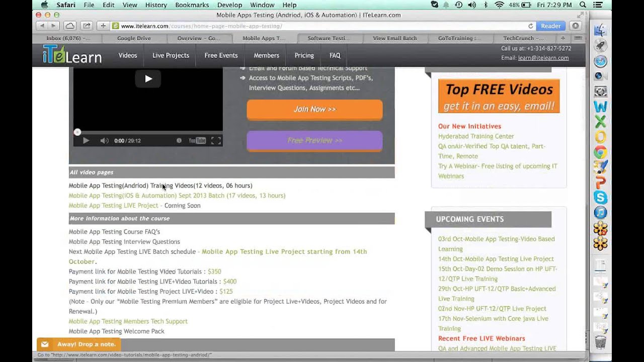Open 14th Oct-Mobile App Testing Live Project event
The image size is (644, 362).
(496, 259)
